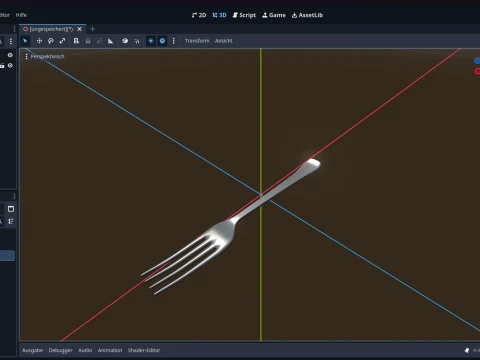
Task: Open scene dock options beside scene tab
Action: pos(14,29)
